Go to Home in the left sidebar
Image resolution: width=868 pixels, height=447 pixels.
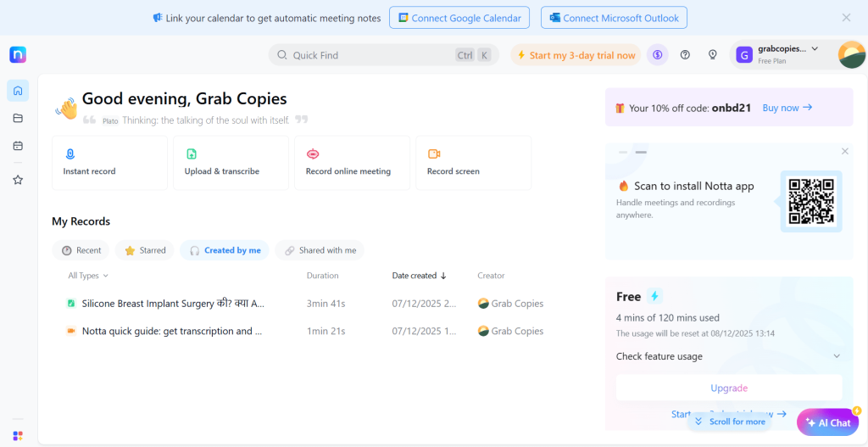[18, 90]
